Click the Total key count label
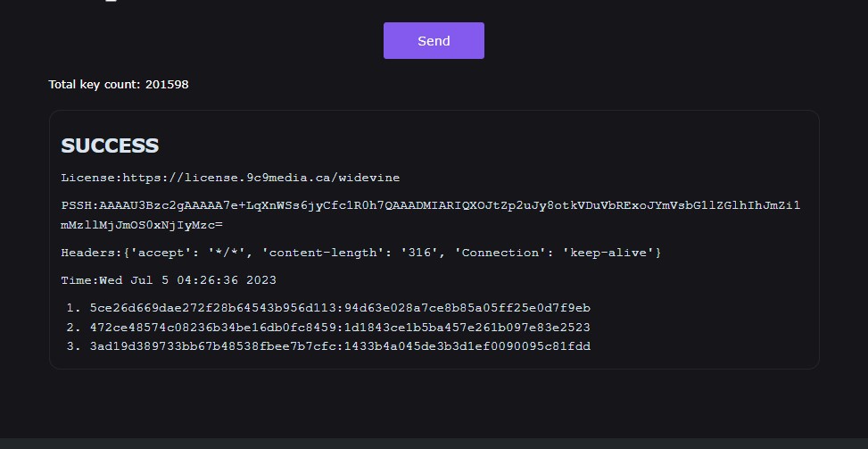This screenshot has height=449, width=868. (x=95, y=85)
